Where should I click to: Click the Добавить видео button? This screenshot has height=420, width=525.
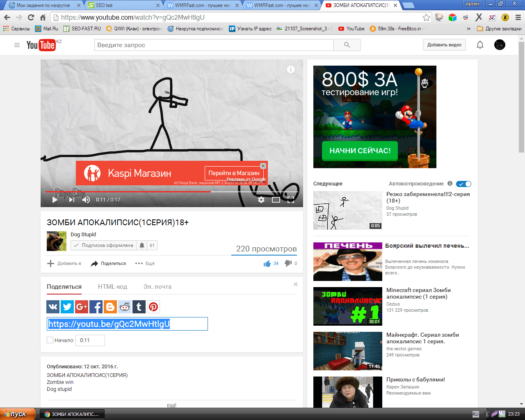(444, 45)
